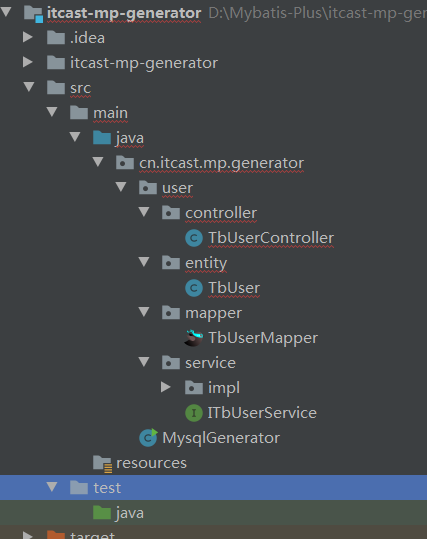Click the blue sources root java icon
The height and width of the screenshot is (539, 427).
coord(102,138)
